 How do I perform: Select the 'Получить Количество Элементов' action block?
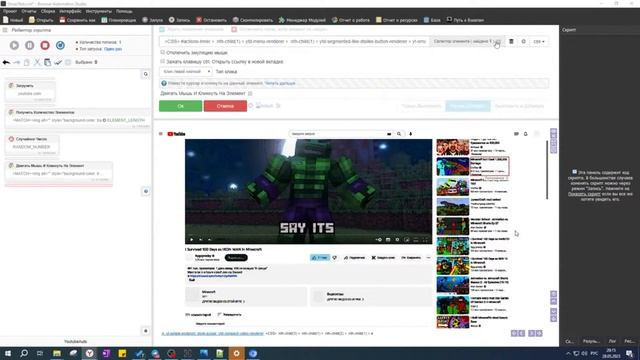[78, 118]
